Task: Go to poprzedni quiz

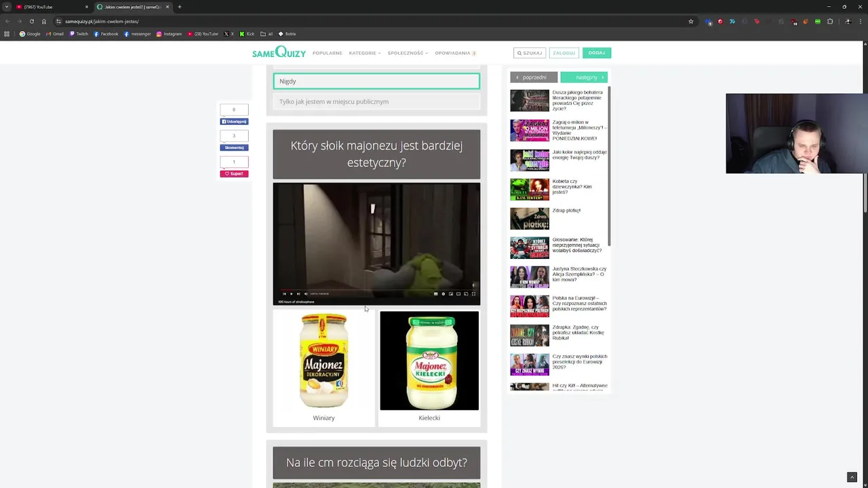Action: click(534, 77)
